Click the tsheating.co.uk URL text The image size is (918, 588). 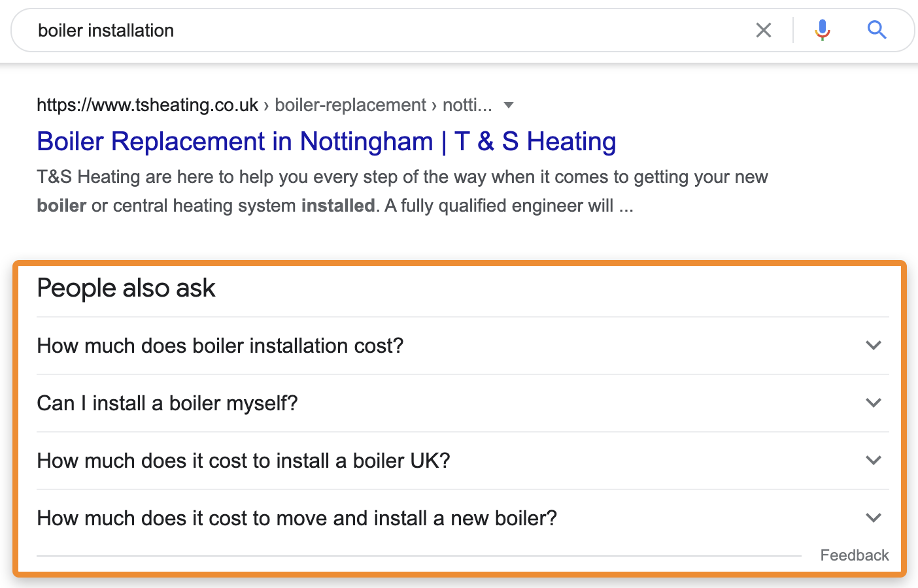click(x=148, y=105)
